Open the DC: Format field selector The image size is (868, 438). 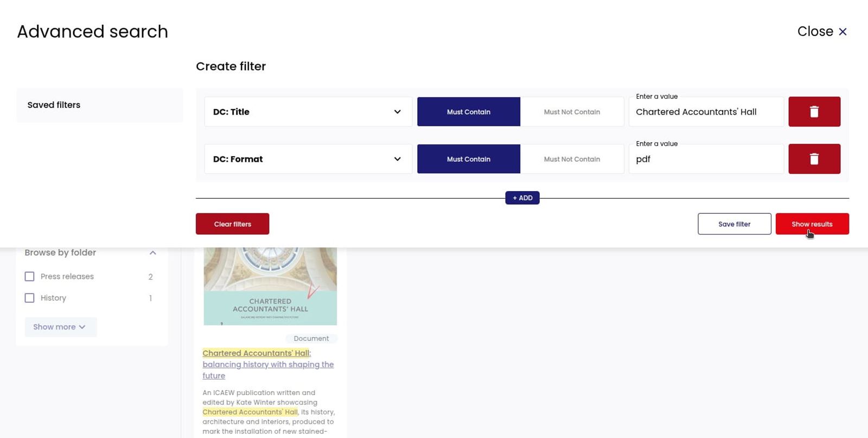(x=307, y=158)
